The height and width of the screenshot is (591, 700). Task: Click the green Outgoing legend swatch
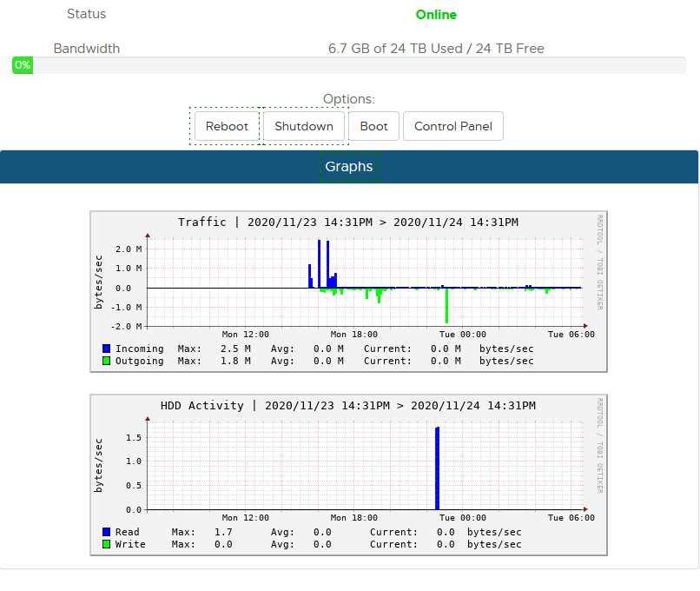(106, 361)
